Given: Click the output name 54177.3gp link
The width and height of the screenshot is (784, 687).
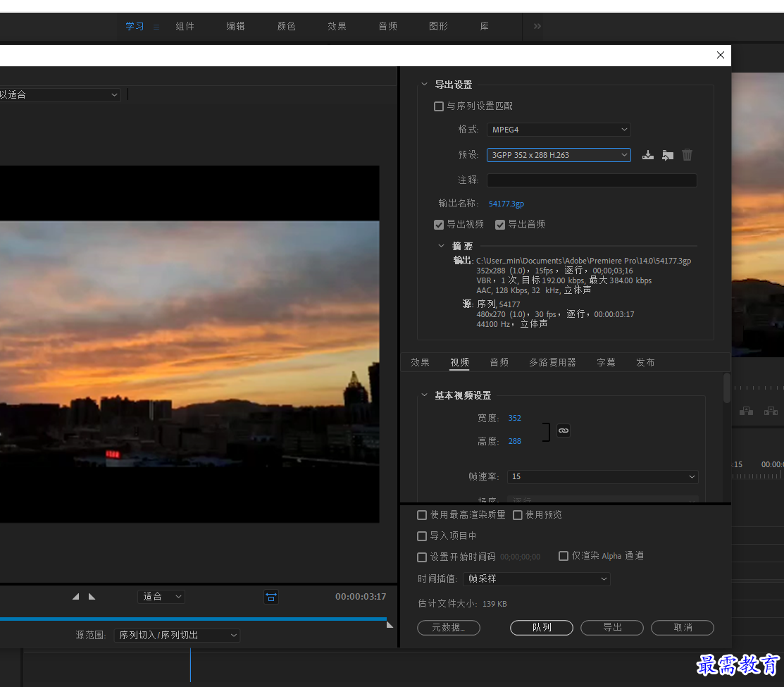Looking at the screenshot, I should tap(506, 204).
